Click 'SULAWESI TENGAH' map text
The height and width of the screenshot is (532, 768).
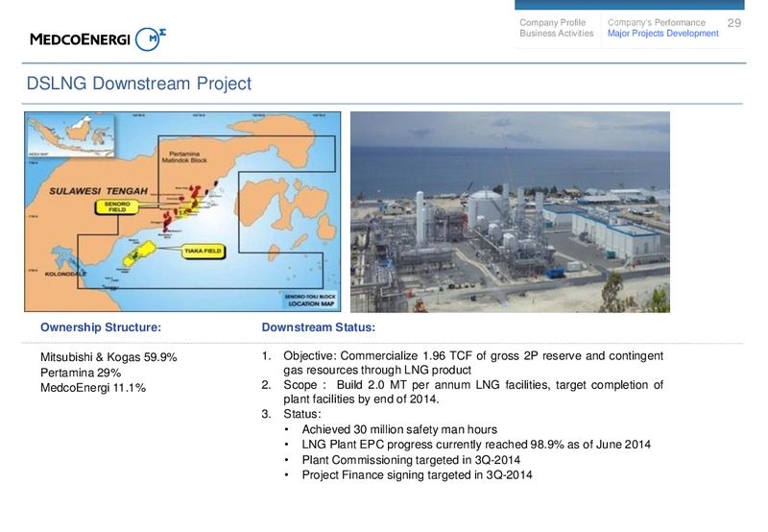(x=98, y=191)
